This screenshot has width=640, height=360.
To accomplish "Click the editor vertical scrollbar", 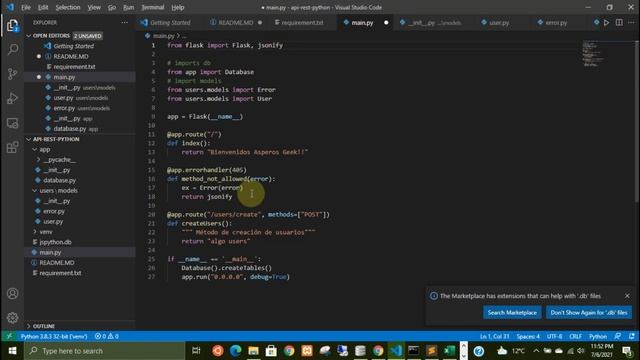I will tap(637, 121).
